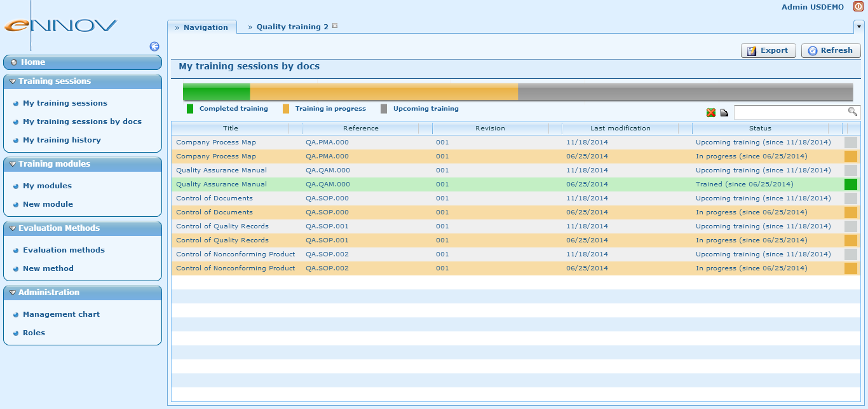Screen dimensions: 868x409
Task: Click the Completed training green legend swatch
Action: click(190, 109)
